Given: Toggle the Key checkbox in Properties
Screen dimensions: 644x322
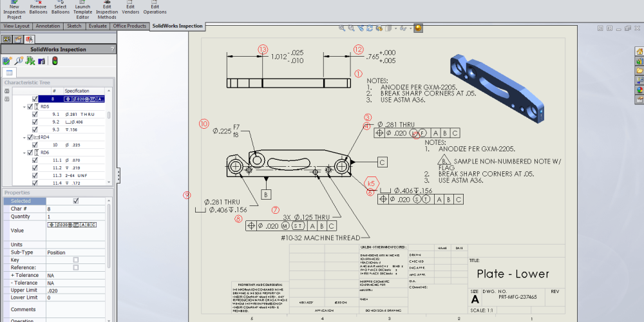Looking at the screenshot, I should coord(76,260).
